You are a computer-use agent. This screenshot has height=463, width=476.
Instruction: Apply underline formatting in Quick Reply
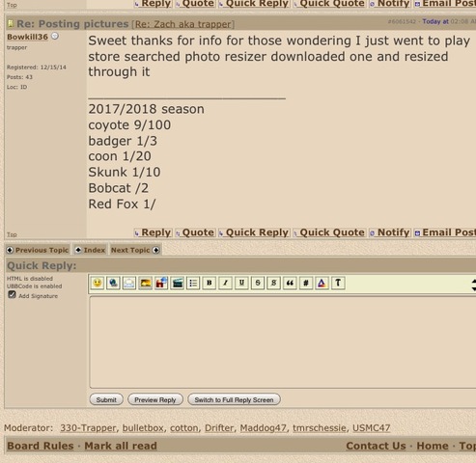click(x=241, y=283)
